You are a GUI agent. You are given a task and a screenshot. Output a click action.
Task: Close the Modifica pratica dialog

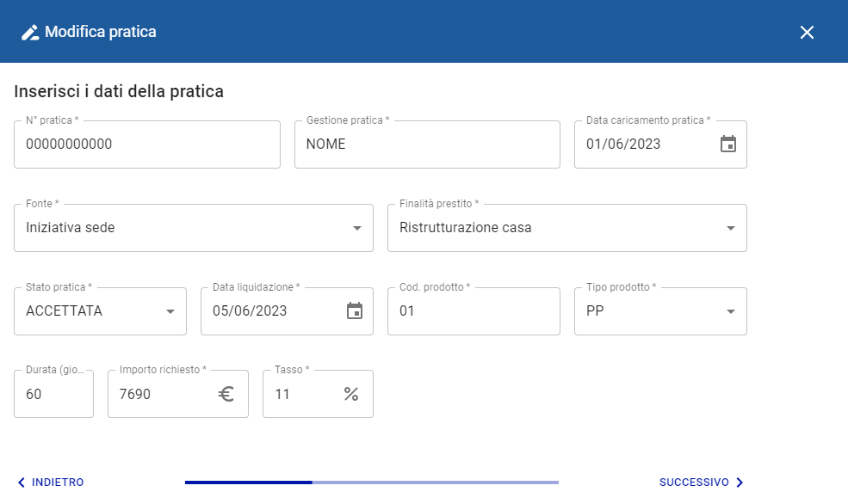807,33
